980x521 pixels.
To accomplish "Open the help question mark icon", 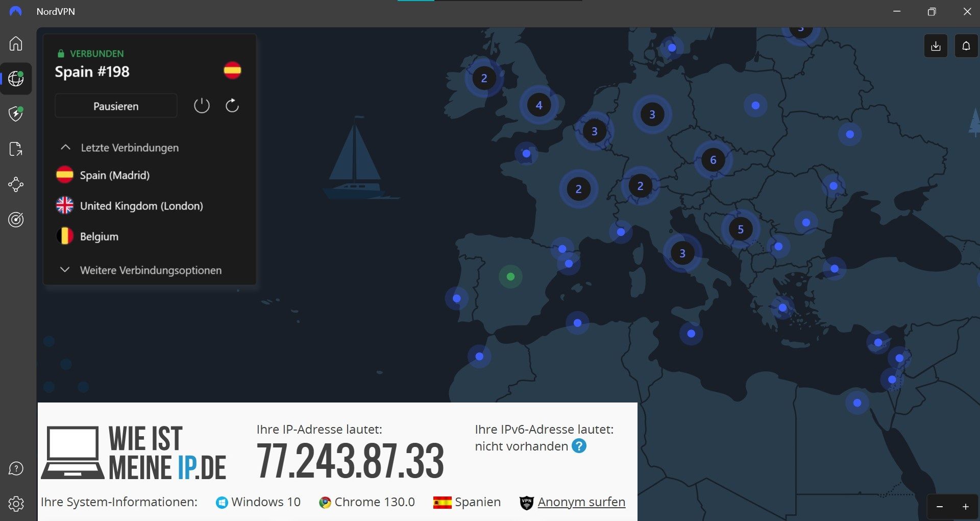I will point(16,468).
